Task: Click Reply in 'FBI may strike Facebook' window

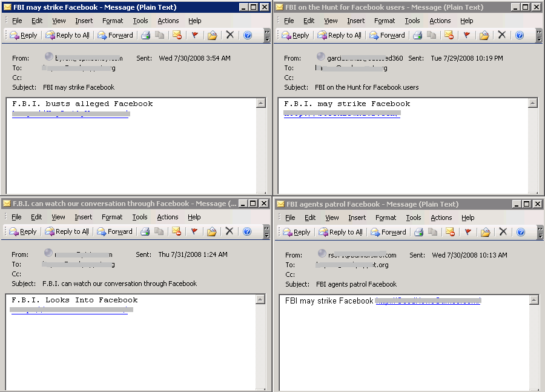Action: point(23,35)
